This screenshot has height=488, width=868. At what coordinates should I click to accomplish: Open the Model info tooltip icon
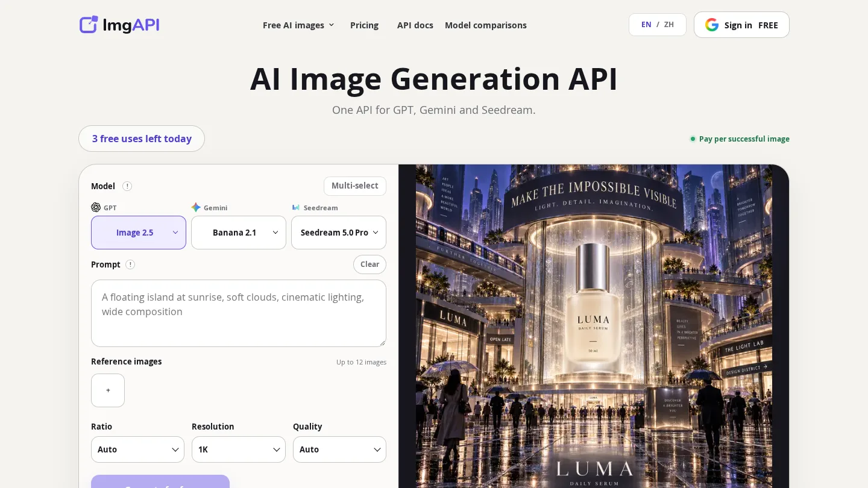point(127,186)
